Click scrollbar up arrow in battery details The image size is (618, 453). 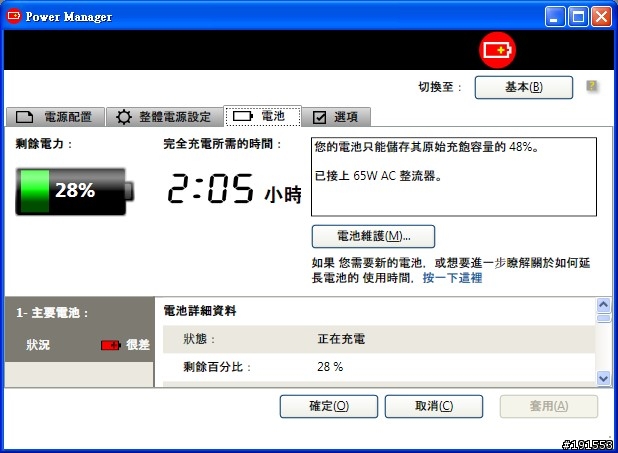[x=603, y=305]
